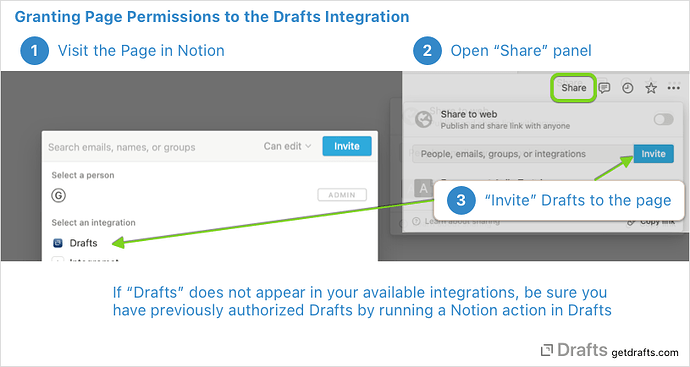The height and width of the screenshot is (367, 690).
Task: Toggle the Share to web switch
Action: click(x=663, y=119)
